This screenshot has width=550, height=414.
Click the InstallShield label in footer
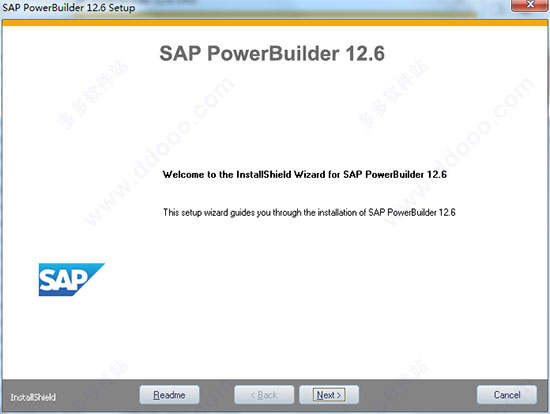click(33, 397)
